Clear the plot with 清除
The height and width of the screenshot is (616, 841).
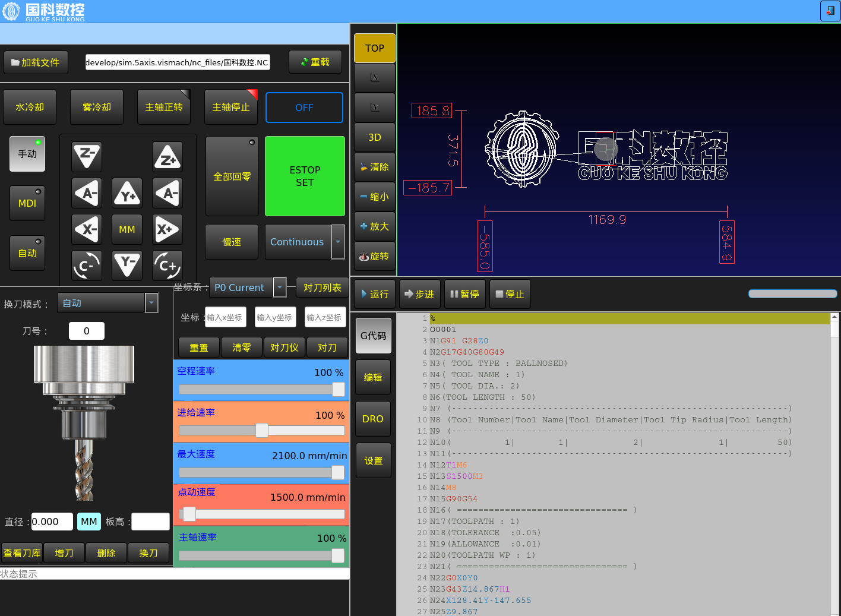click(375, 167)
